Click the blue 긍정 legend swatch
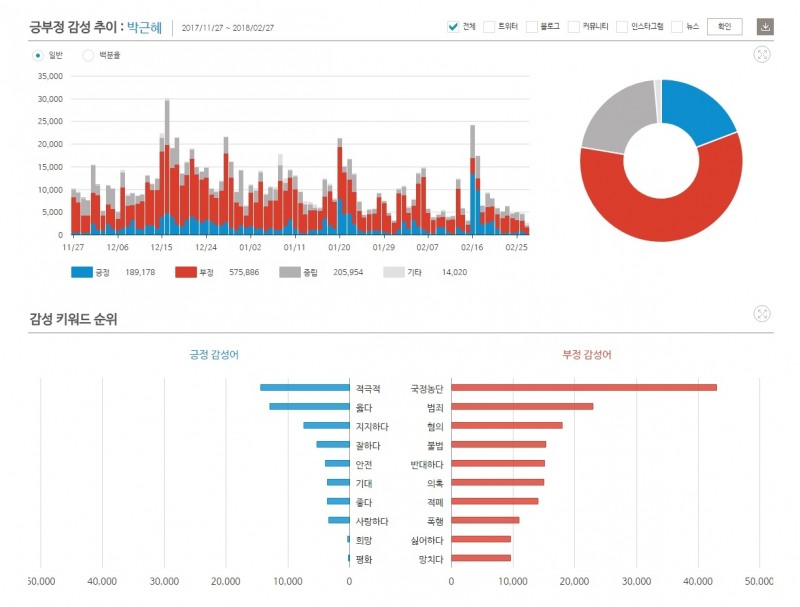 (x=81, y=272)
